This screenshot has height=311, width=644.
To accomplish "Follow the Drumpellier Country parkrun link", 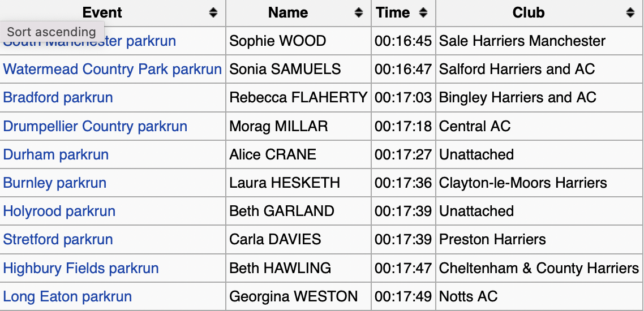I will (95, 126).
